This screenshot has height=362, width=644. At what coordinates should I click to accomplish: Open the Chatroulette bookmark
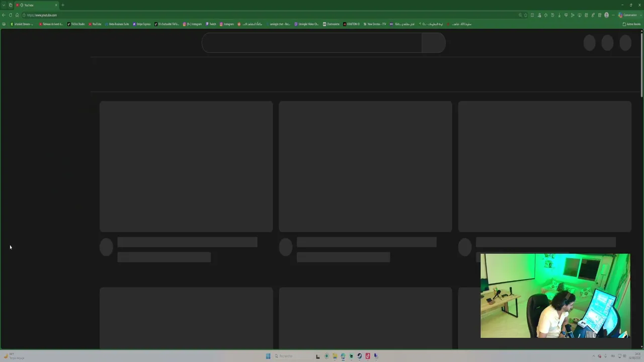[x=331, y=24]
